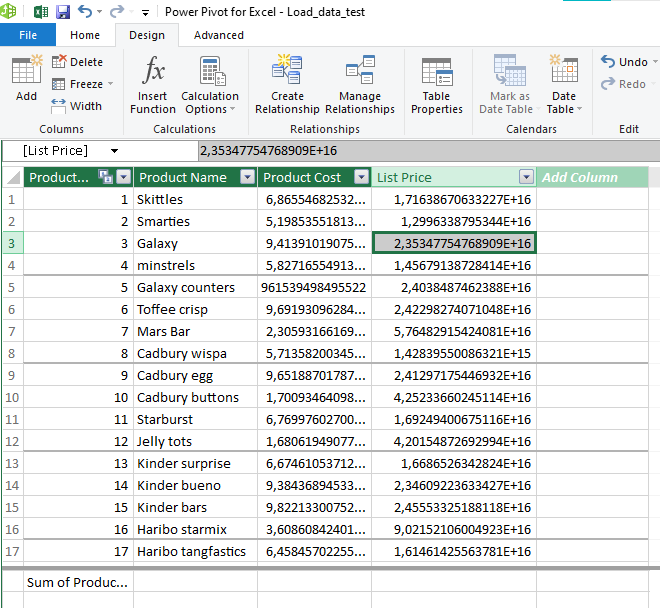The image size is (660, 608).
Task: Open the List Price column filter dropdown
Action: coord(526,177)
